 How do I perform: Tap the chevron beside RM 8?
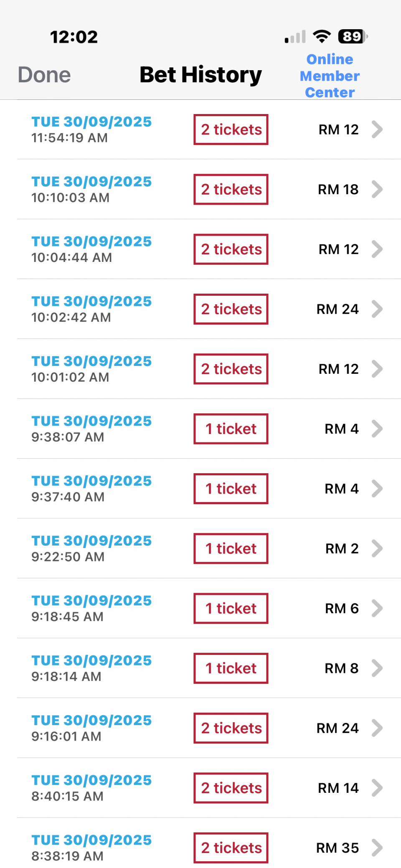[x=377, y=668]
